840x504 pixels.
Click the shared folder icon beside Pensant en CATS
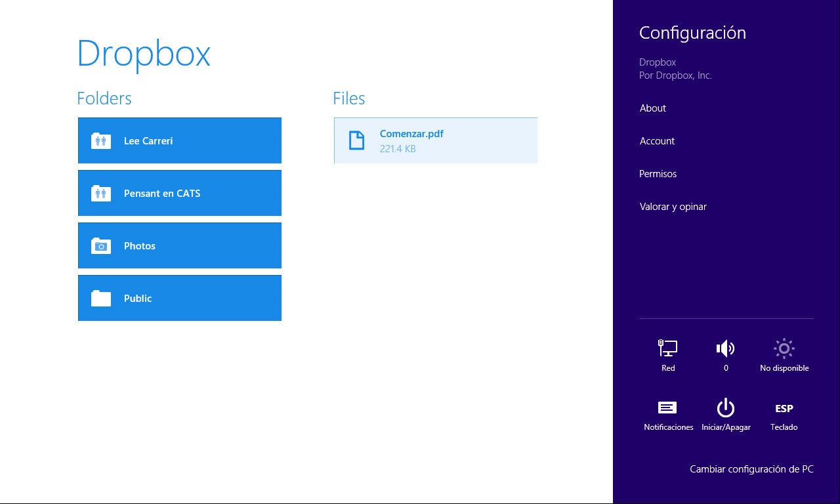[x=101, y=194]
